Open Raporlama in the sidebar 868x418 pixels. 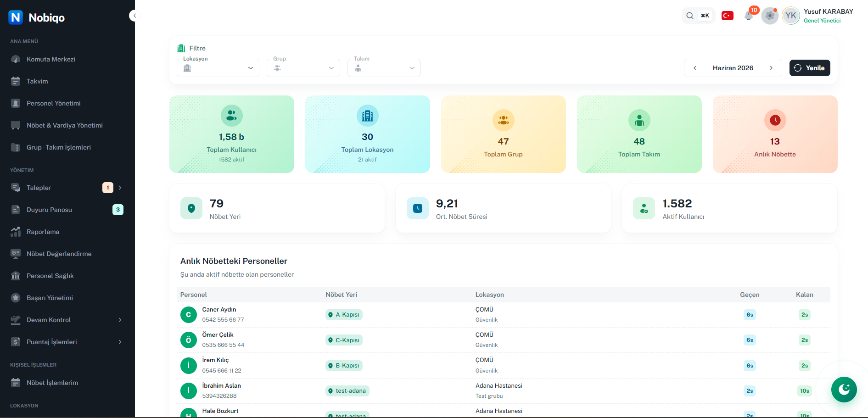tap(67, 232)
